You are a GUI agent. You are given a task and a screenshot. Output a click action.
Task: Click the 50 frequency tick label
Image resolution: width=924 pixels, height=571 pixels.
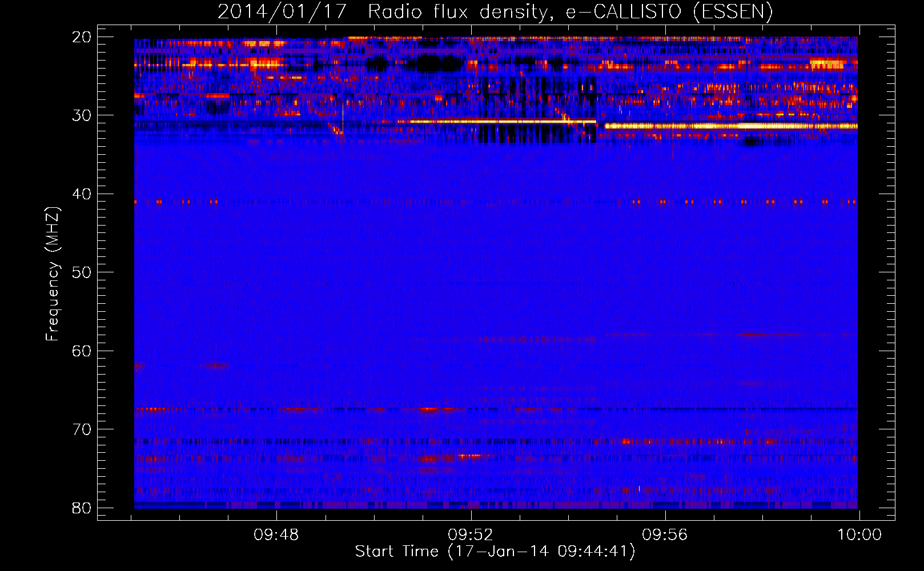pos(82,272)
